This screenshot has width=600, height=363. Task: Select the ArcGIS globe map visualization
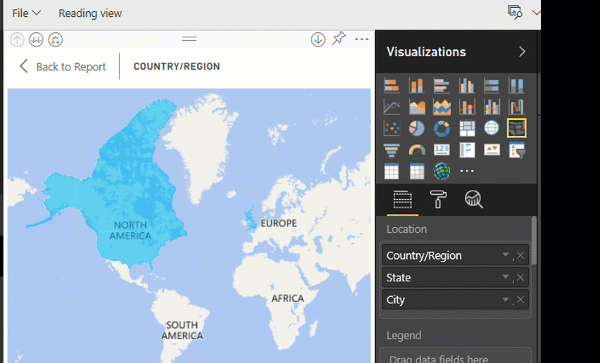tap(441, 171)
